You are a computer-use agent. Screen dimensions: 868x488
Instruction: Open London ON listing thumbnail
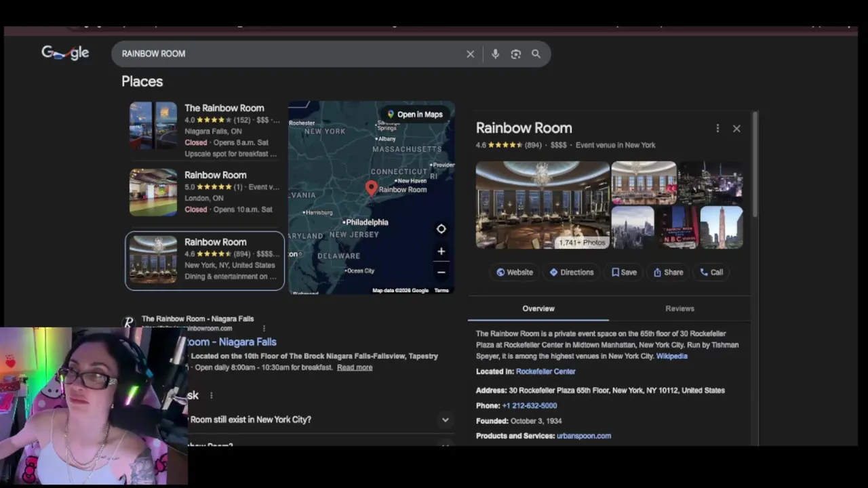(153, 192)
